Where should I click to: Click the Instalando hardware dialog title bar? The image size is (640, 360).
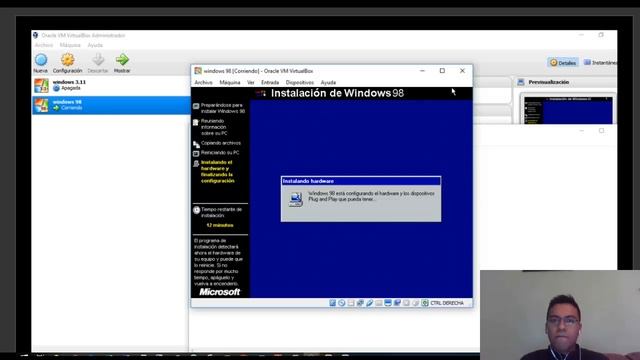point(361,181)
